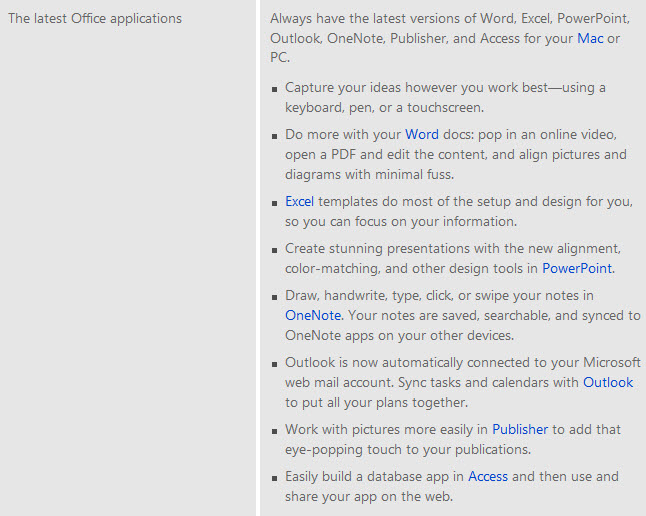Open the Access link

point(488,476)
